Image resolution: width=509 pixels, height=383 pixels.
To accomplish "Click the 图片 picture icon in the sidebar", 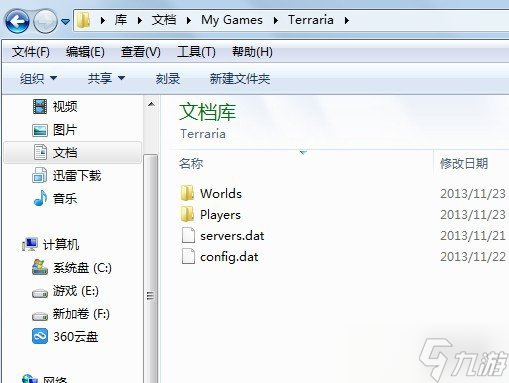I will tap(40, 130).
